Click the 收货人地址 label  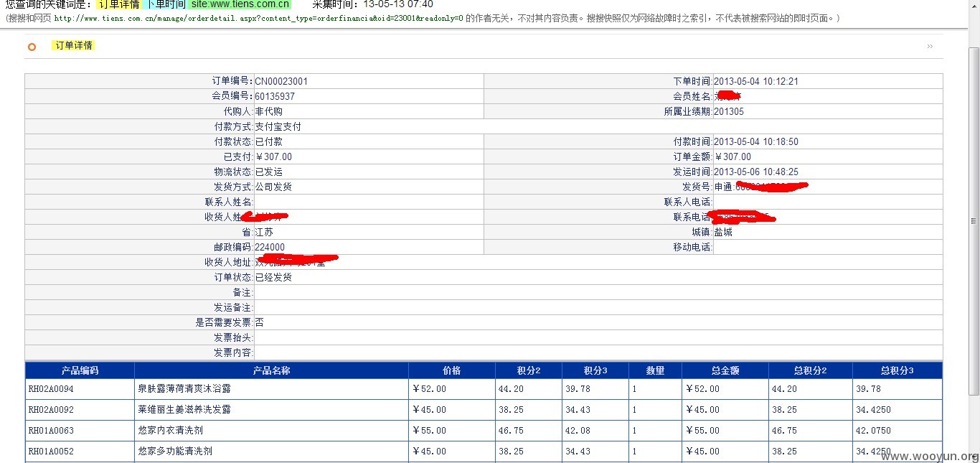coord(228,263)
